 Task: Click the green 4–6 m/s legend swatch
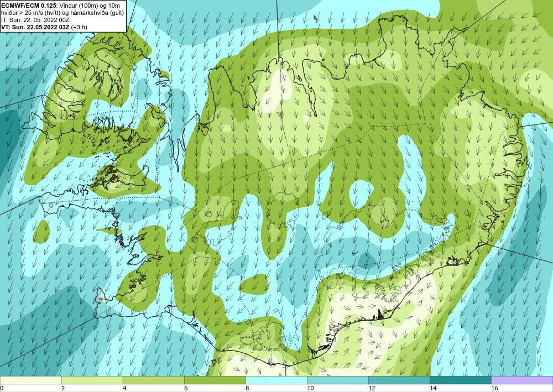coord(153,380)
